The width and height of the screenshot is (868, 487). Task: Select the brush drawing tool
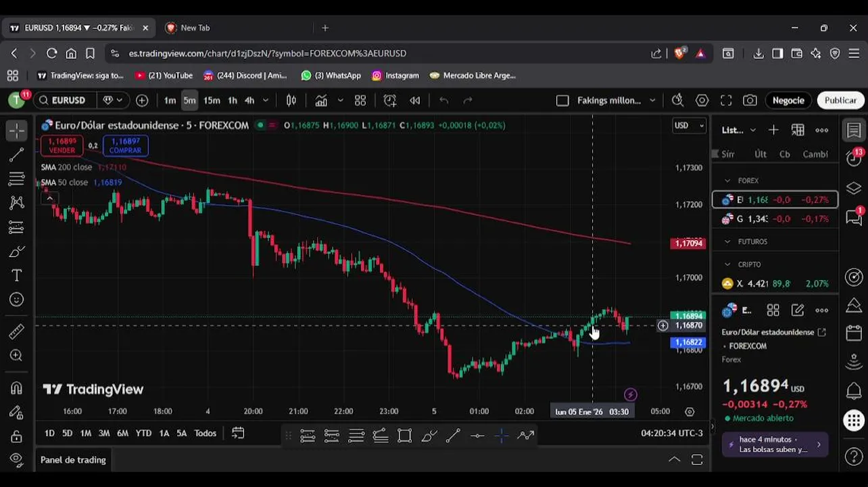(x=17, y=252)
